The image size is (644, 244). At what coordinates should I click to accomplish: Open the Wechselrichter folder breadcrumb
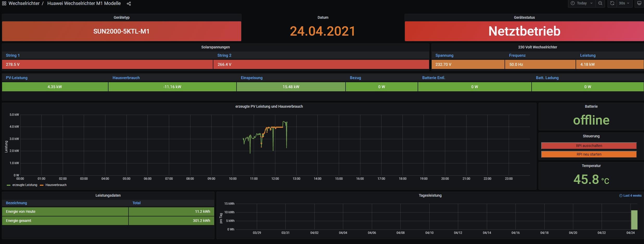24,3
